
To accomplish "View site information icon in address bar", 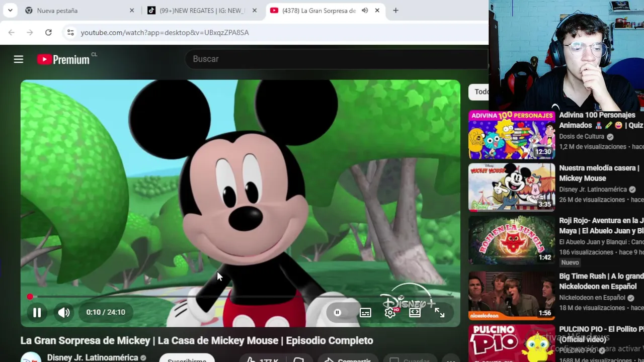I will point(70,32).
